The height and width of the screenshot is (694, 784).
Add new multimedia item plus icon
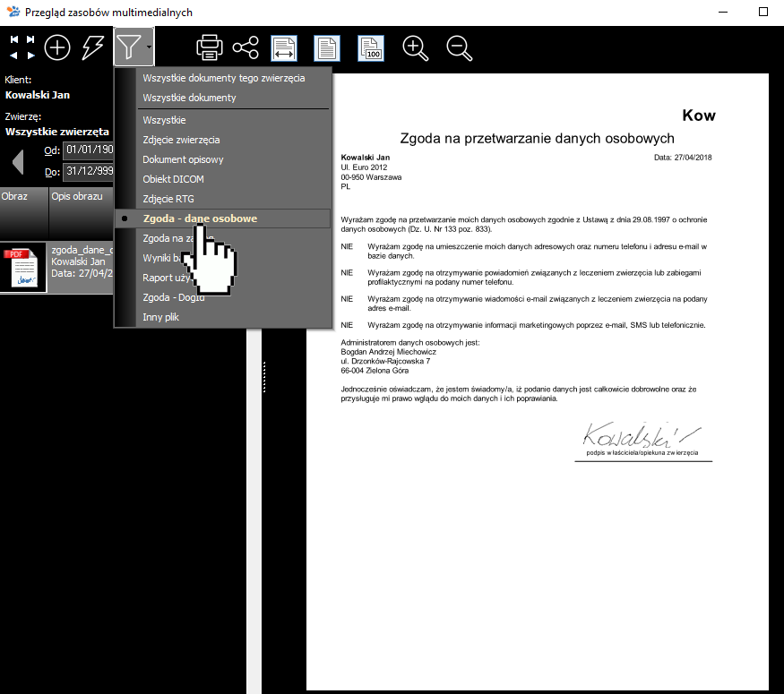pos(57,47)
